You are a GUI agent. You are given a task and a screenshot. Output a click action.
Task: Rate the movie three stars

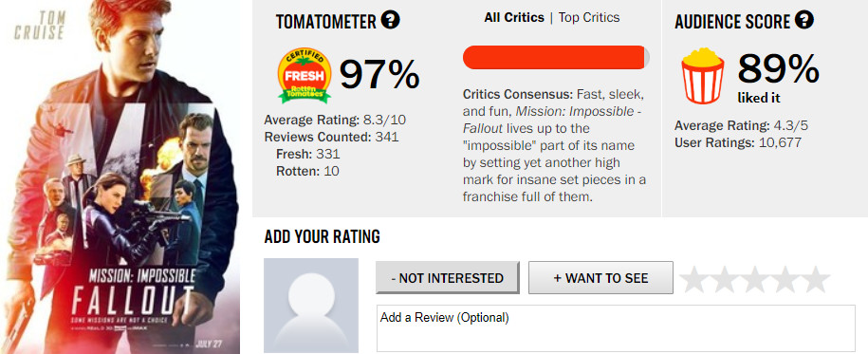[x=755, y=279]
